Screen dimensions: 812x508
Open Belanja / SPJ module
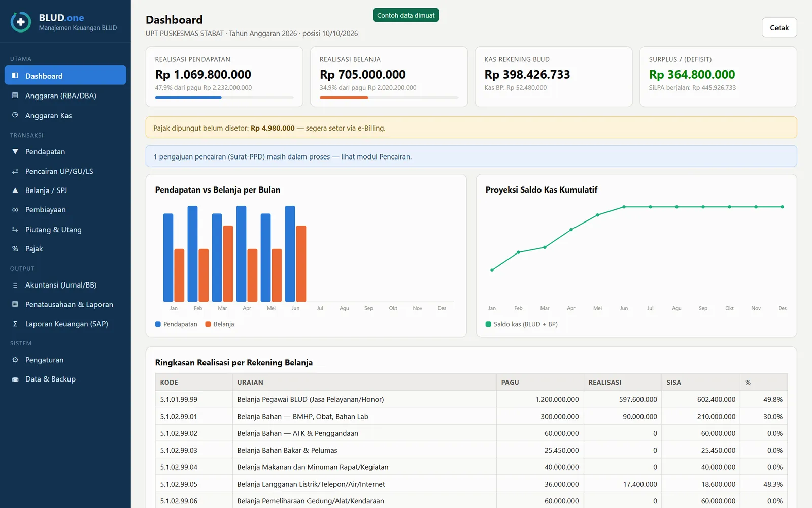tap(65, 190)
